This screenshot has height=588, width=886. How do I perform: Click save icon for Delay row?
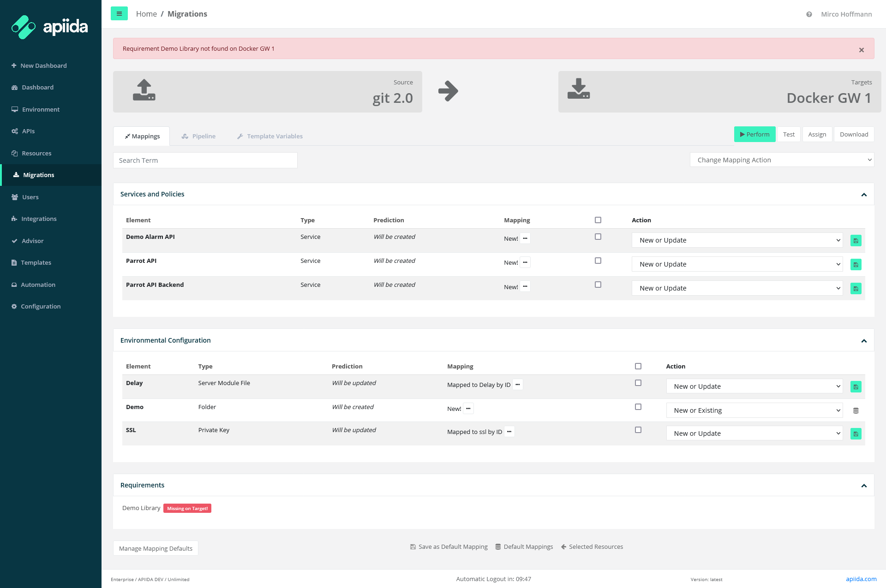click(856, 387)
